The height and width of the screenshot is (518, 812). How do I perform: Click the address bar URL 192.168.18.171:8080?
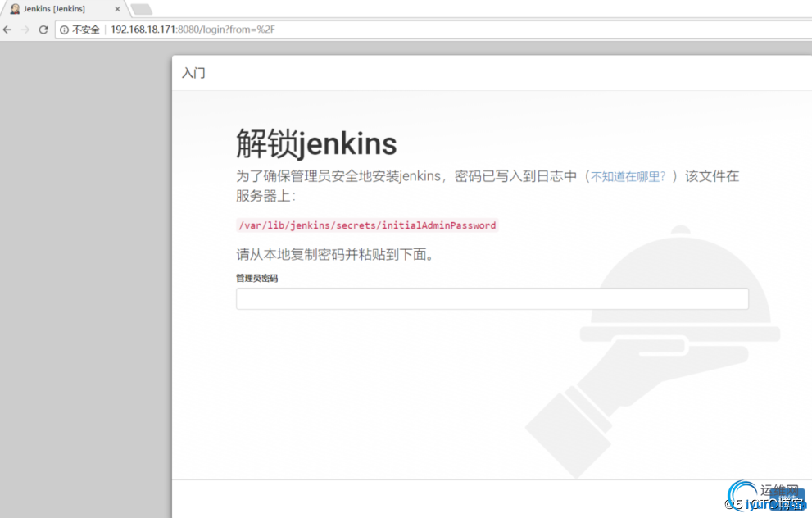point(193,30)
